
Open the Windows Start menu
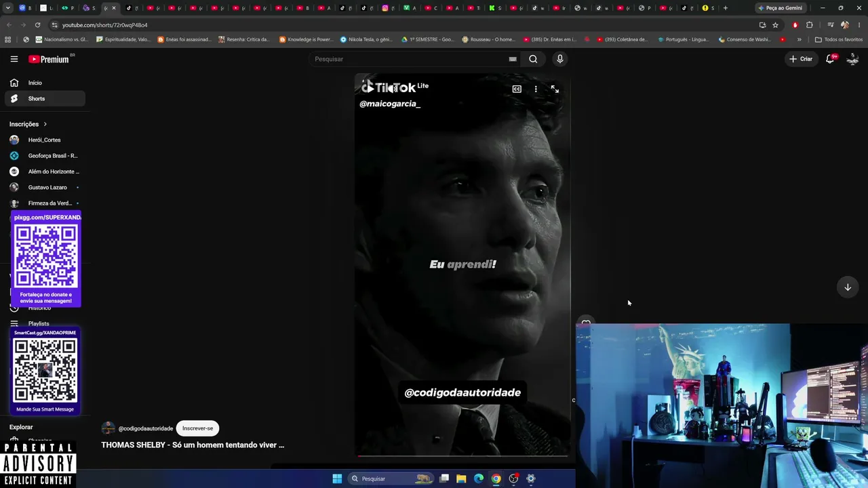pos(337,479)
